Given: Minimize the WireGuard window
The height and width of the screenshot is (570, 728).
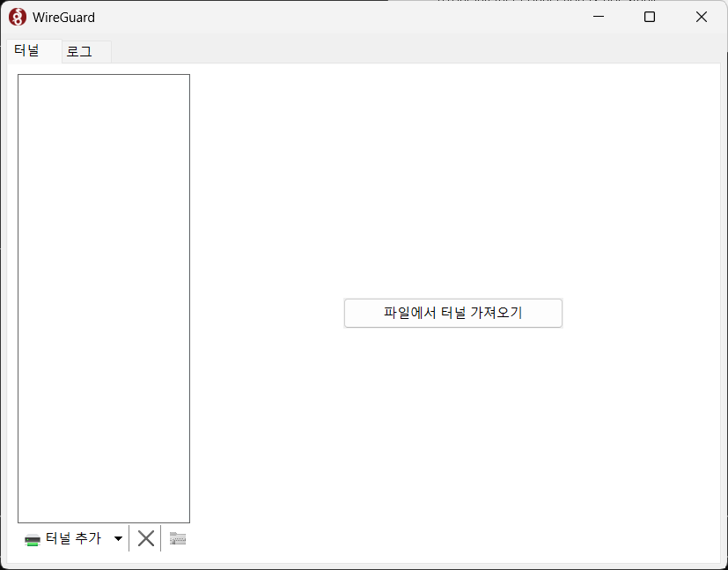Looking at the screenshot, I should [x=599, y=18].
